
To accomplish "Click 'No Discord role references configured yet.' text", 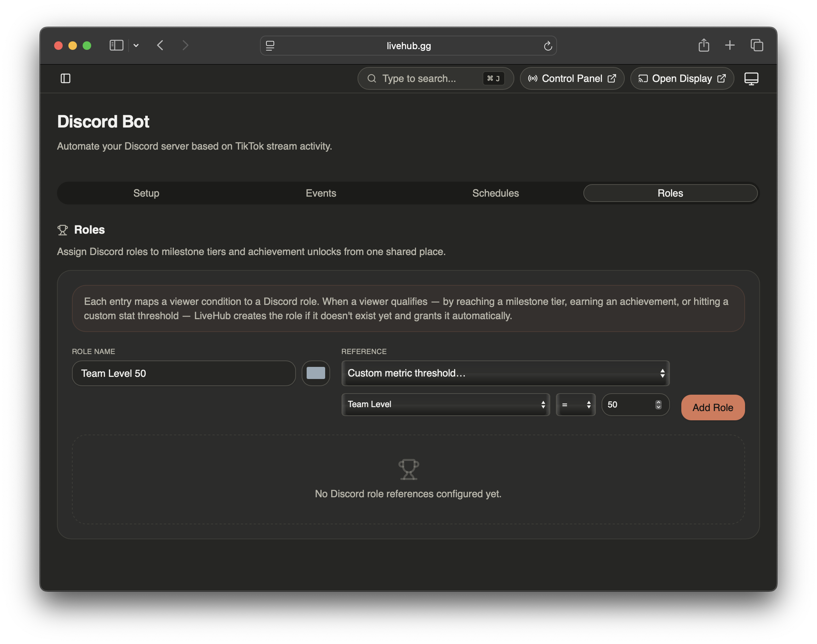I will click(408, 494).
